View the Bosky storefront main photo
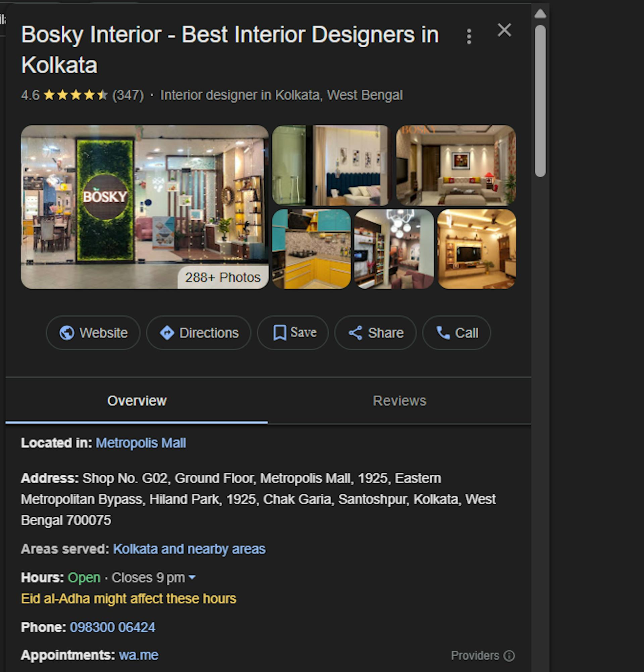Viewport: 644px width, 672px height. [x=144, y=207]
